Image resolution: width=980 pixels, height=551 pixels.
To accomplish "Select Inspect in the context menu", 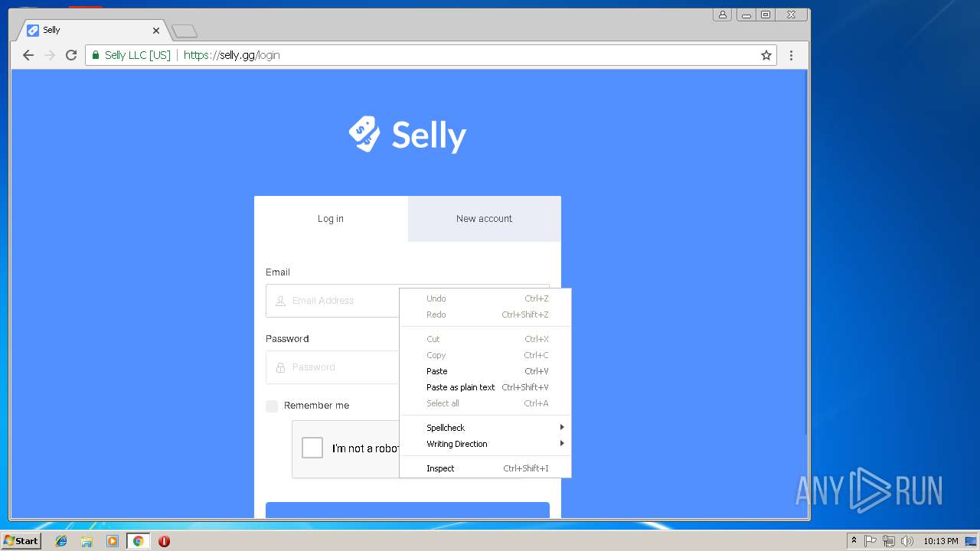I will tap(485, 468).
